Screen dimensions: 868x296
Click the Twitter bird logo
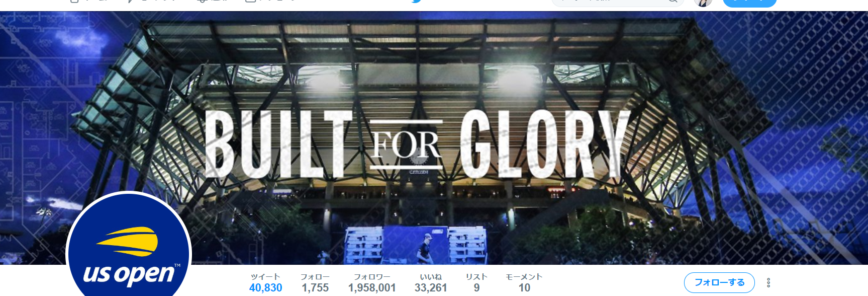(416, 1)
